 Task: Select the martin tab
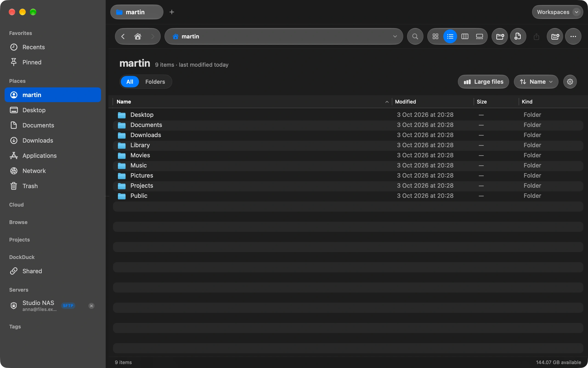137,12
